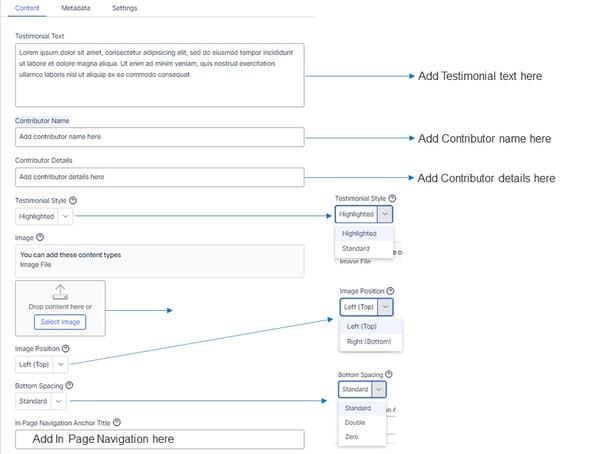Open the left Image Position dropdown
Screen dimensions: 600x454
click(44, 364)
